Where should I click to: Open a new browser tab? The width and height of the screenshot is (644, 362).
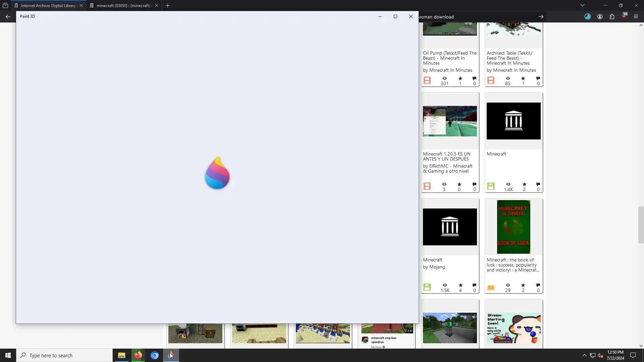click(167, 5)
